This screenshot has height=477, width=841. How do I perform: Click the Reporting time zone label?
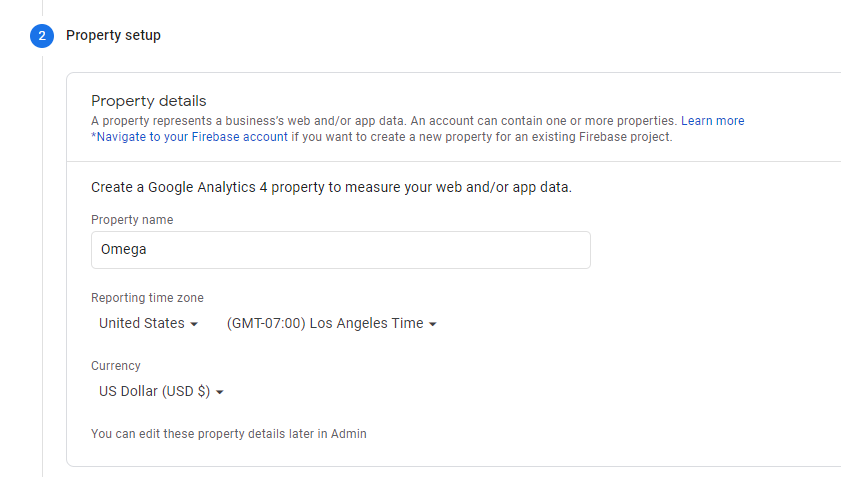147,298
